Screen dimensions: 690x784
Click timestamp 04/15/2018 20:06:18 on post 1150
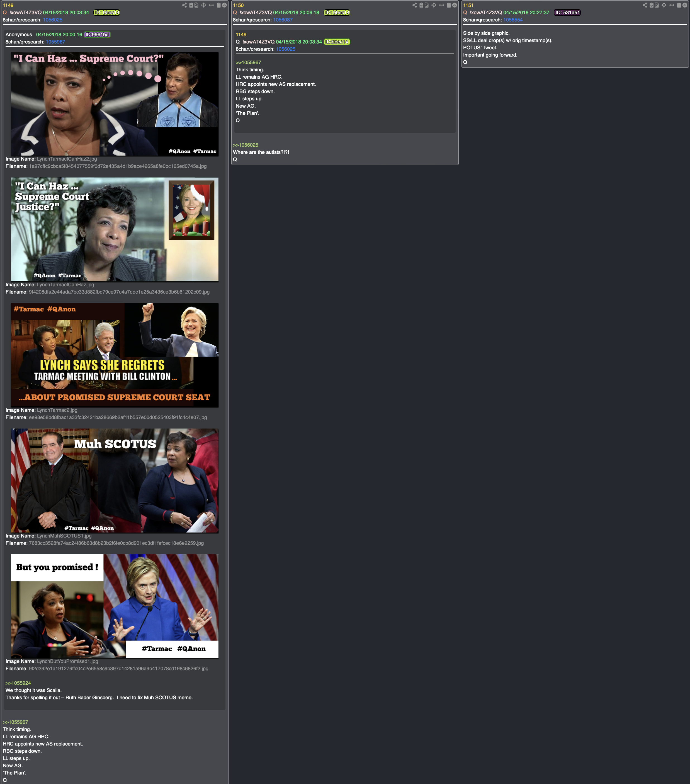point(296,13)
